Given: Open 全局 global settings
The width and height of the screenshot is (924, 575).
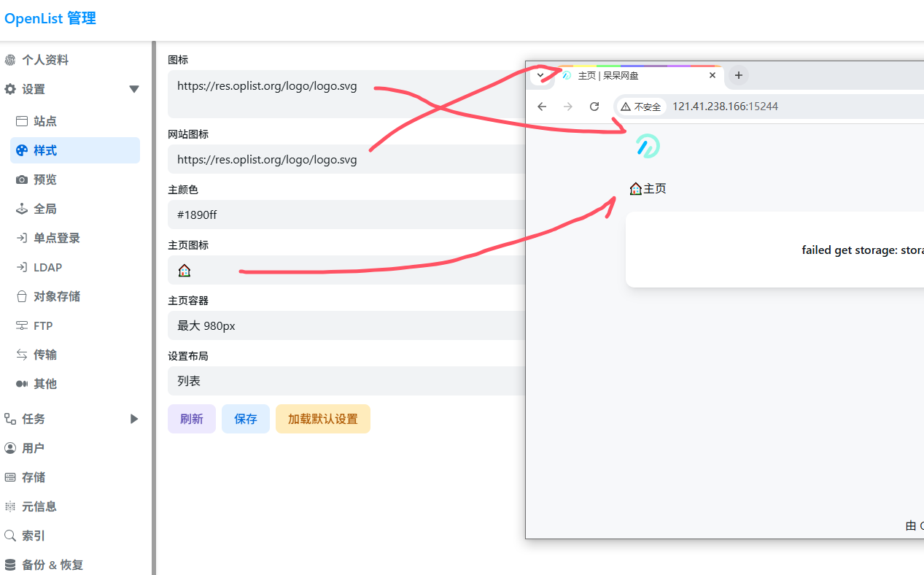Looking at the screenshot, I should 45,209.
